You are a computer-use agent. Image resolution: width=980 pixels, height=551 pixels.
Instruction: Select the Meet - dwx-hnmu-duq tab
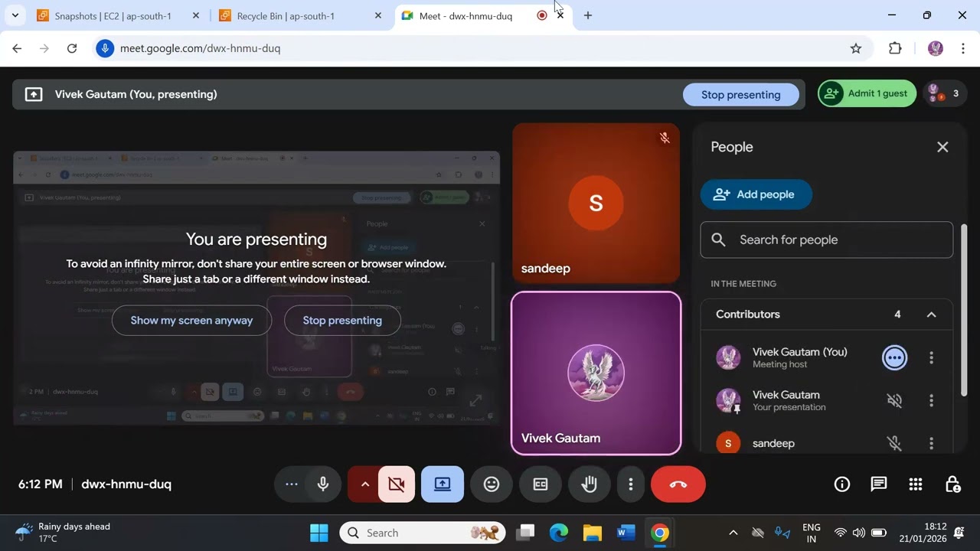tap(483, 15)
